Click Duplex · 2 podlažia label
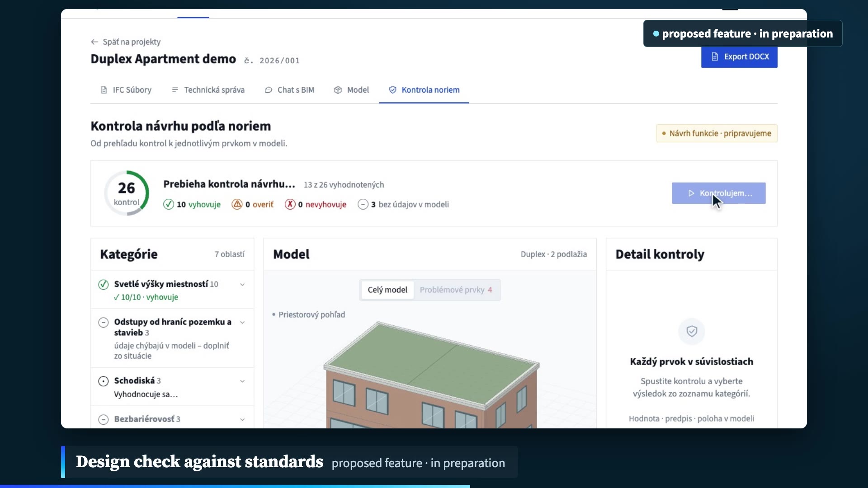This screenshot has width=868, height=488. [554, 254]
